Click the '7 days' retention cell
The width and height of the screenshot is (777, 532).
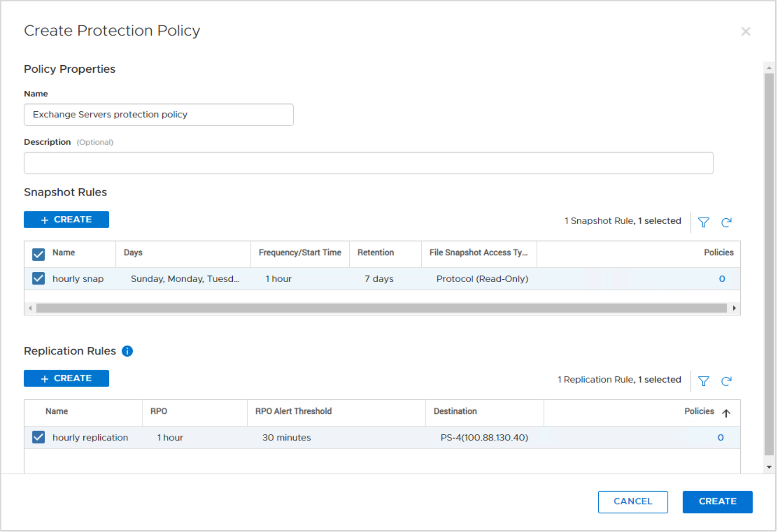379,279
